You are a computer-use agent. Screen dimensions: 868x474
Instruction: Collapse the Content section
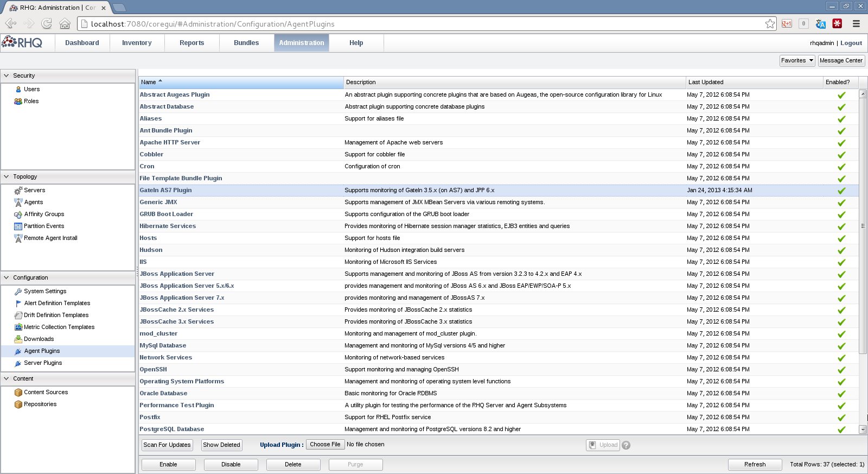click(x=7, y=378)
